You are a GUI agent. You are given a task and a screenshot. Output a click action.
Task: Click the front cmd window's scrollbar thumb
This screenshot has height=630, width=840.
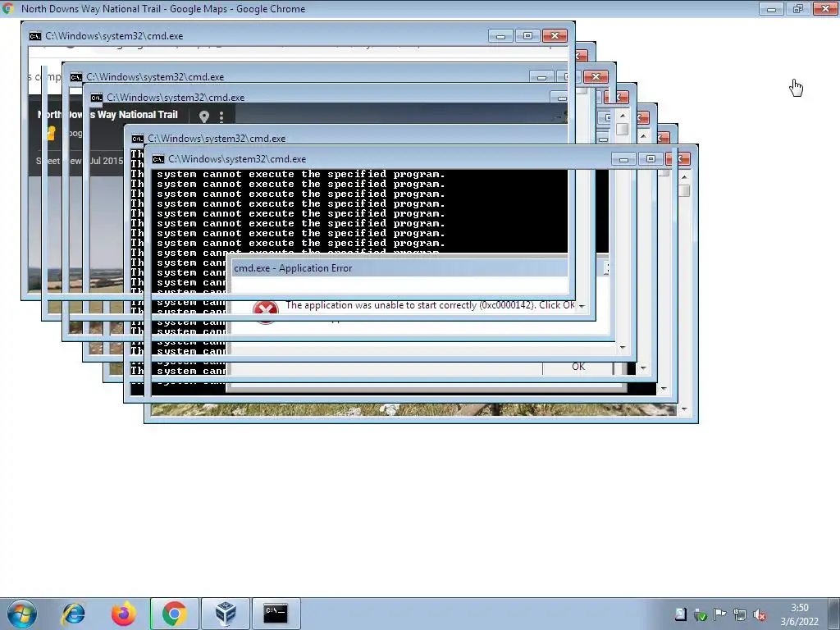684,190
